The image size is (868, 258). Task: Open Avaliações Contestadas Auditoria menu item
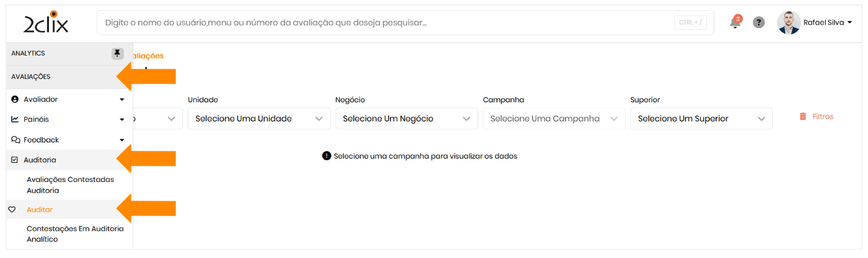click(x=70, y=185)
